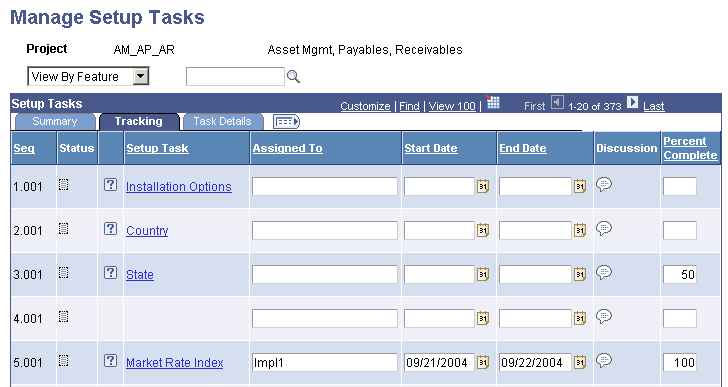Click the next page arrow icon

(632, 102)
